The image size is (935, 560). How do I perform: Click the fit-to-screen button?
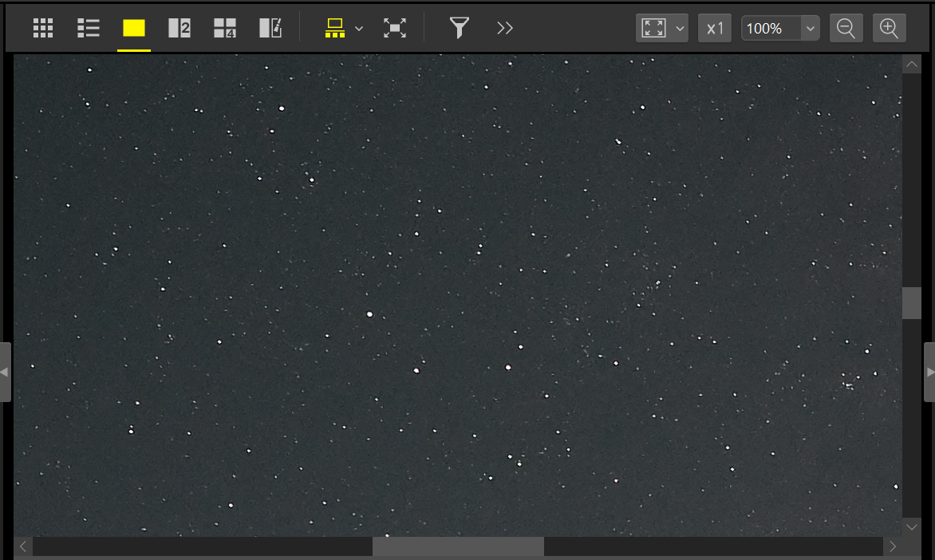[x=654, y=29]
